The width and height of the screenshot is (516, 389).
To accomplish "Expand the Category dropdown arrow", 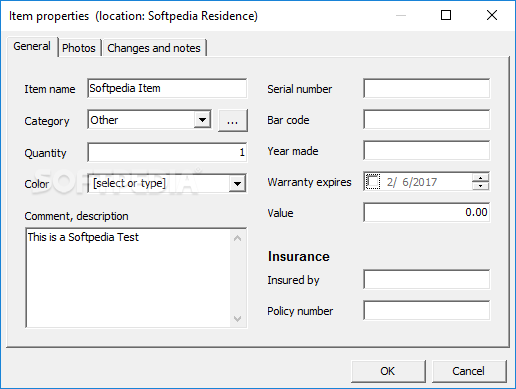I will coord(202,120).
